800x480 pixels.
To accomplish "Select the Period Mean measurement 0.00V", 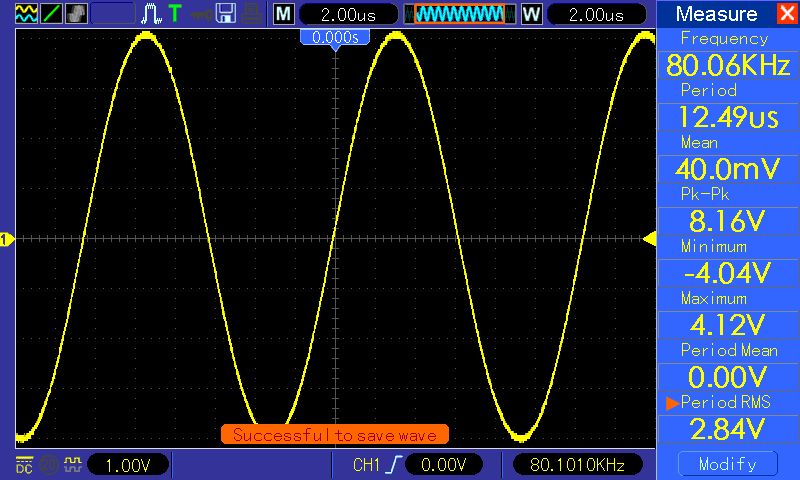I will [x=728, y=377].
